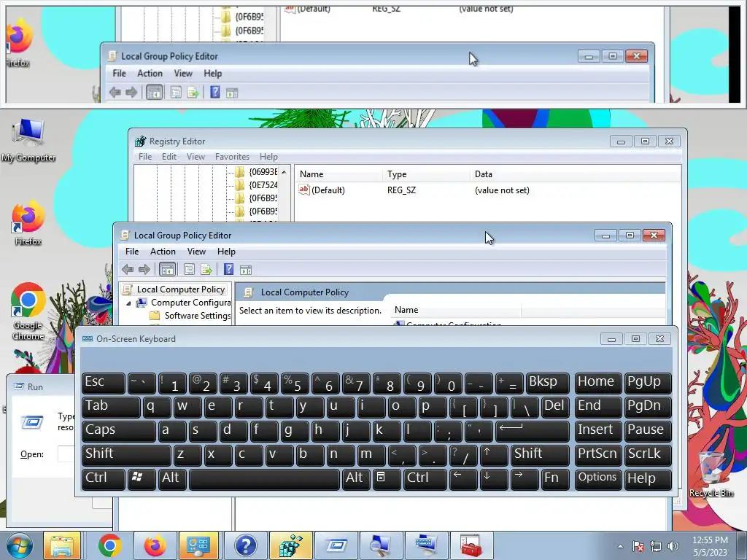Open the View menu in Local Group Policy Editor
Screen dimensions: 747x560
point(196,252)
